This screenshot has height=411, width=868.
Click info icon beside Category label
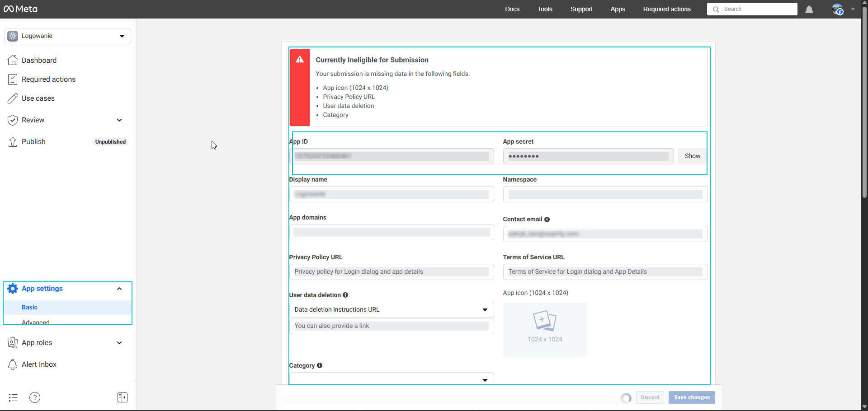320,365
